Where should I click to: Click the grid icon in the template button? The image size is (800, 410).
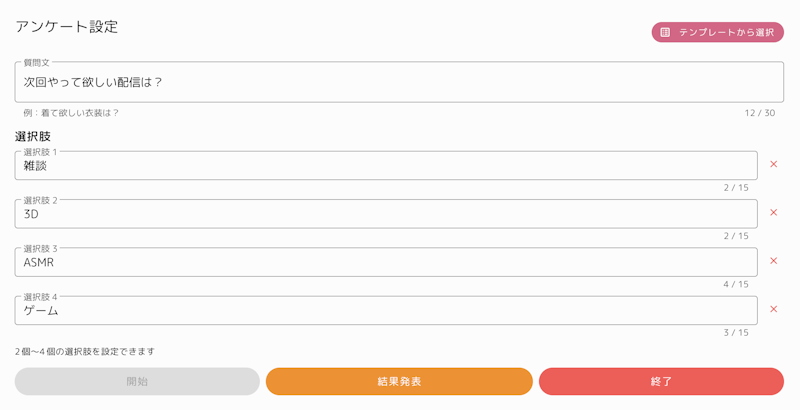pyautogui.click(x=665, y=32)
